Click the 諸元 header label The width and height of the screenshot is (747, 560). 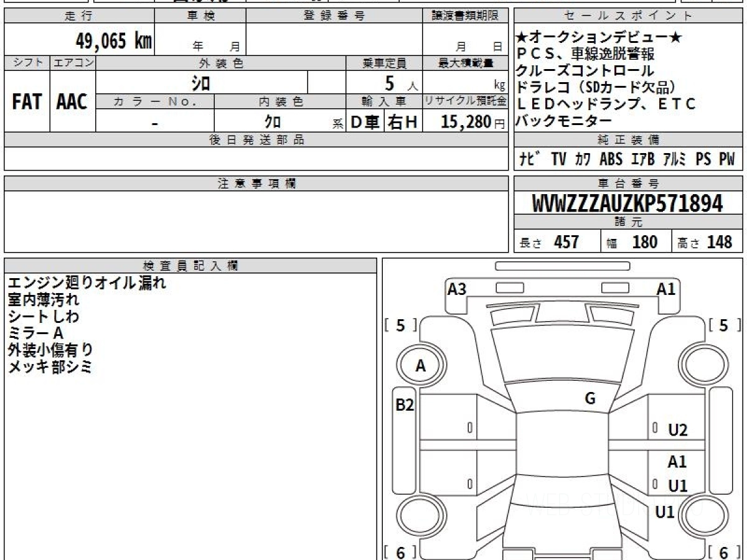click(628, 222)
